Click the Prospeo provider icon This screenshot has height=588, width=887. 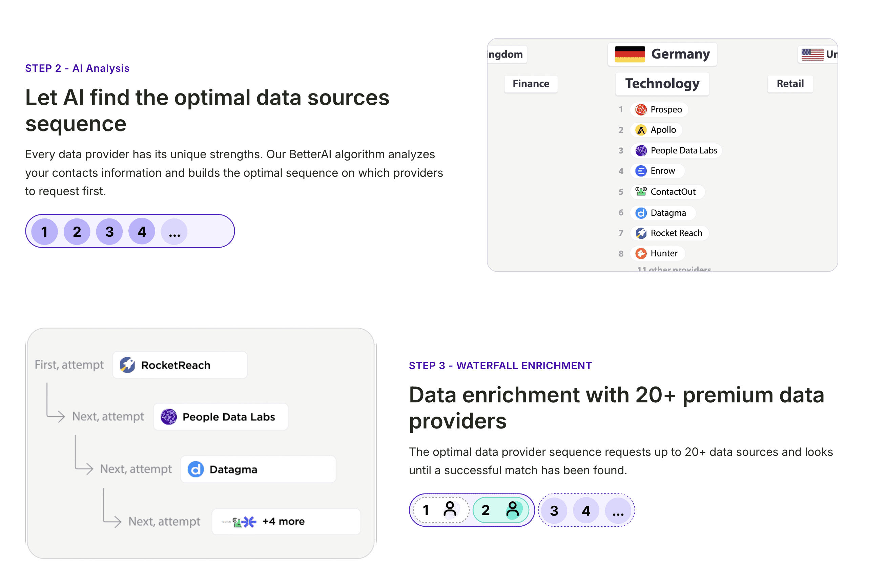[641, 109]
